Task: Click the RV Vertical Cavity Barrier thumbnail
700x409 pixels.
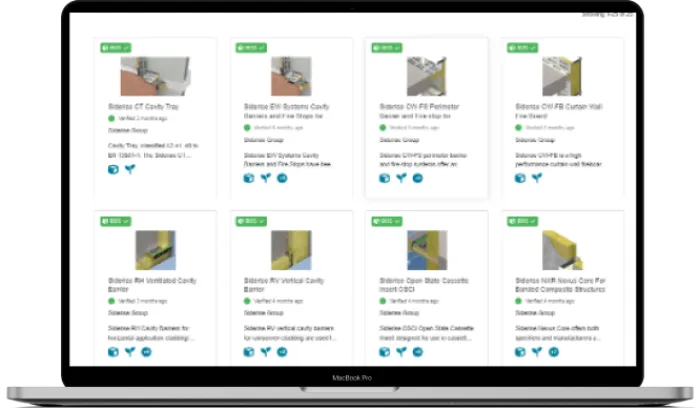Action: 291,250
